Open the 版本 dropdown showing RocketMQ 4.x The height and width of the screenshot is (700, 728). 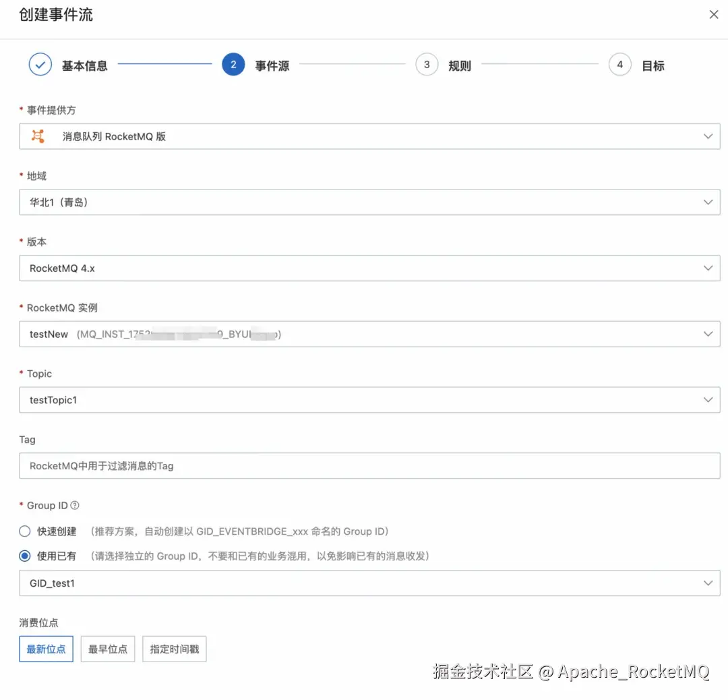coord(369,268)
